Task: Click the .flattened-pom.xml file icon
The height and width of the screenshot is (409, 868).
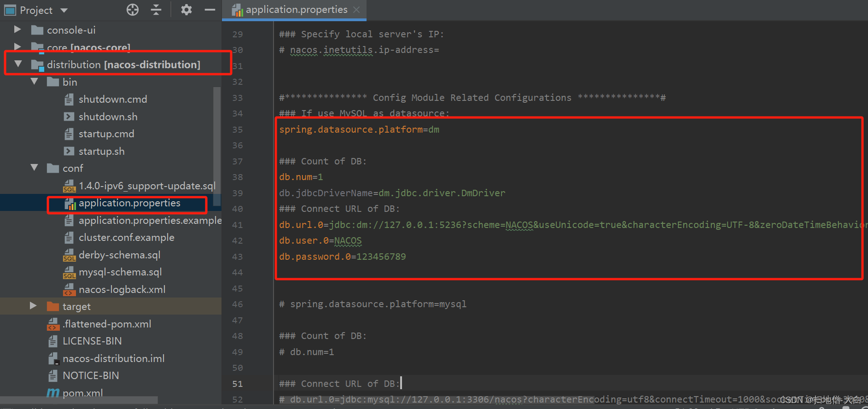Action: click(x=53, y=324)
